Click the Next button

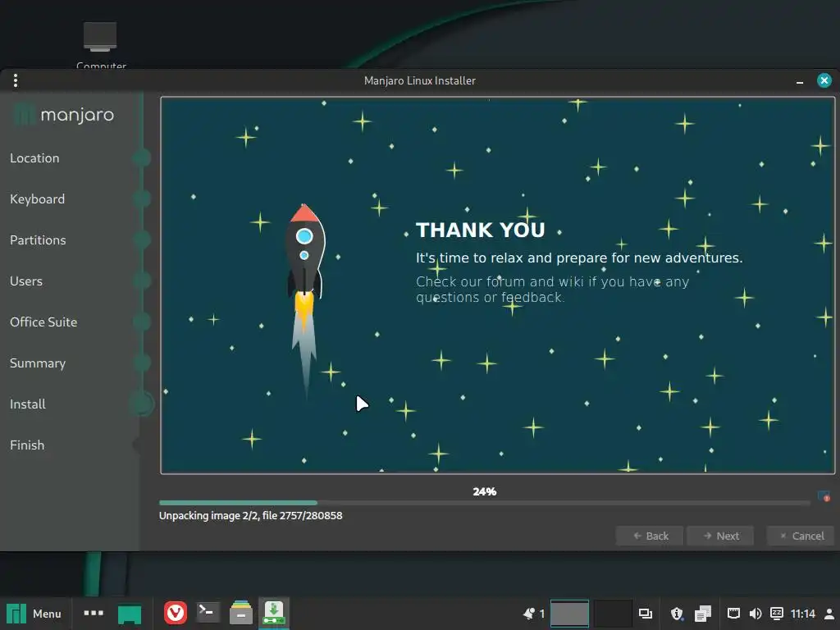point(720,536)
